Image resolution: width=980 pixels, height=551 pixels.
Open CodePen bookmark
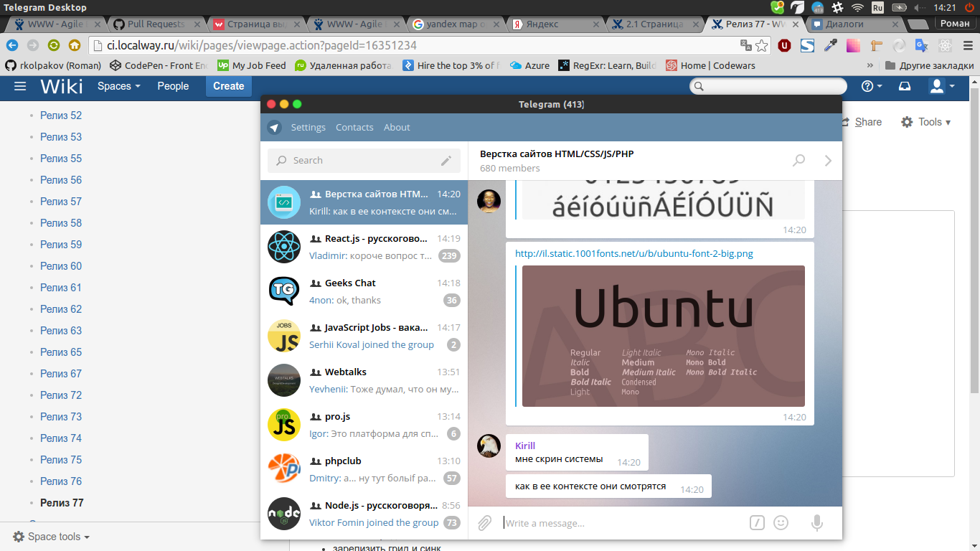(x=159, y=65)
